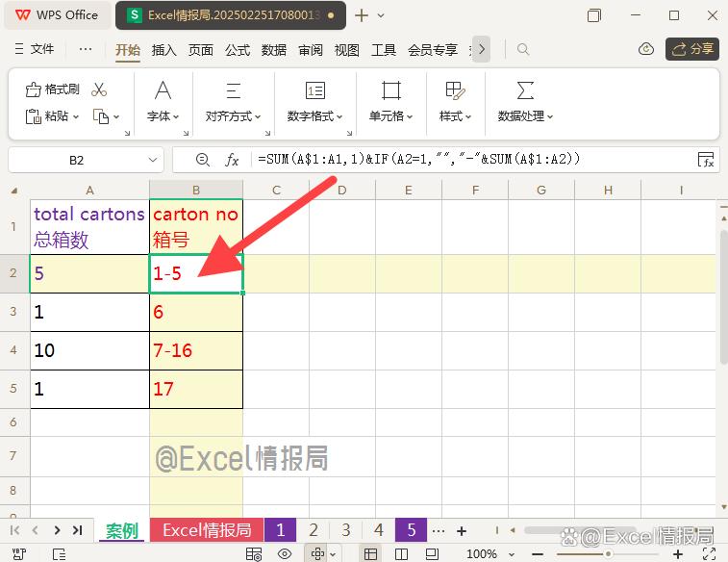Toggle eye protection mode icon
Image resolution: width=728 pixels, height=562 pixels.
[x=284, y=553]
